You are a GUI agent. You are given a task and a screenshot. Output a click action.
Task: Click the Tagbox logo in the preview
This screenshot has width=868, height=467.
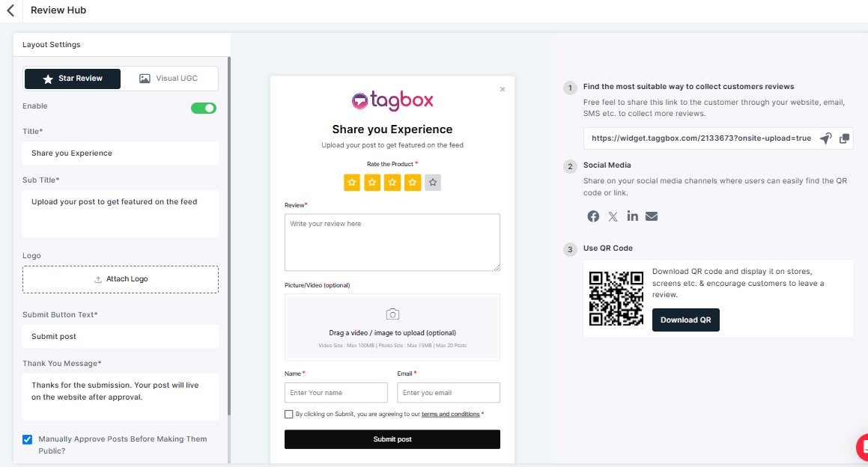pyautogui.click(x=392, y=100)
